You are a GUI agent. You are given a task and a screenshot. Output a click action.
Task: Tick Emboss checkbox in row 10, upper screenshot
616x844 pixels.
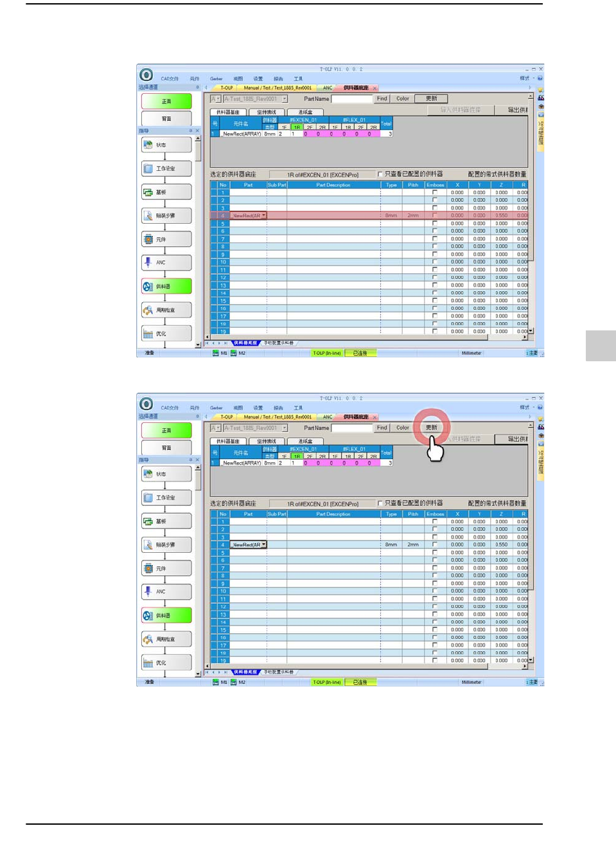click(x=435, y=262)
